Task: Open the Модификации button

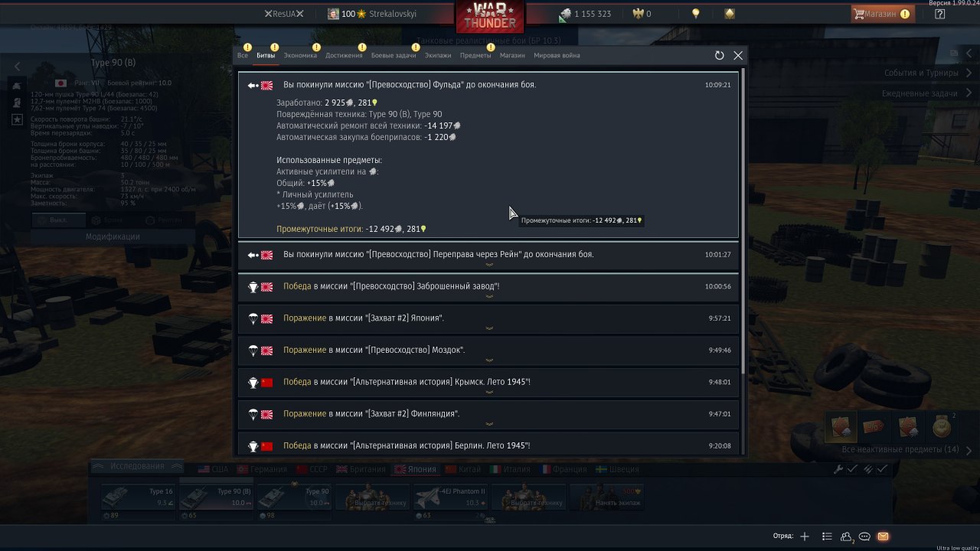Action: (x=113, y=237)
